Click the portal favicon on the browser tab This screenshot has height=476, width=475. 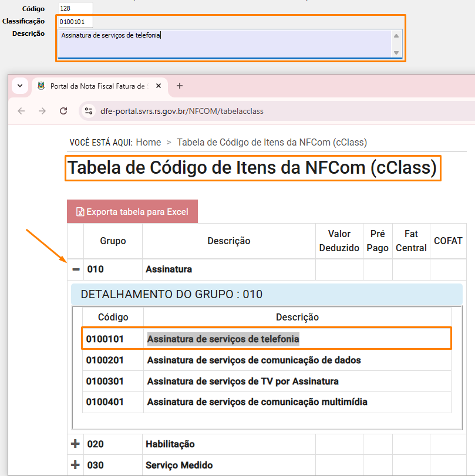(41, 85)
